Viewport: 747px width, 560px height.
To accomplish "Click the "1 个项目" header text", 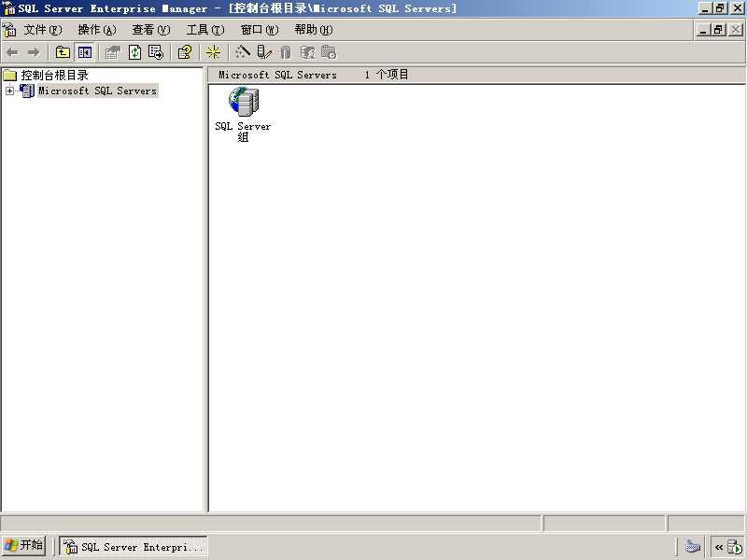I will tap(387, 75).
